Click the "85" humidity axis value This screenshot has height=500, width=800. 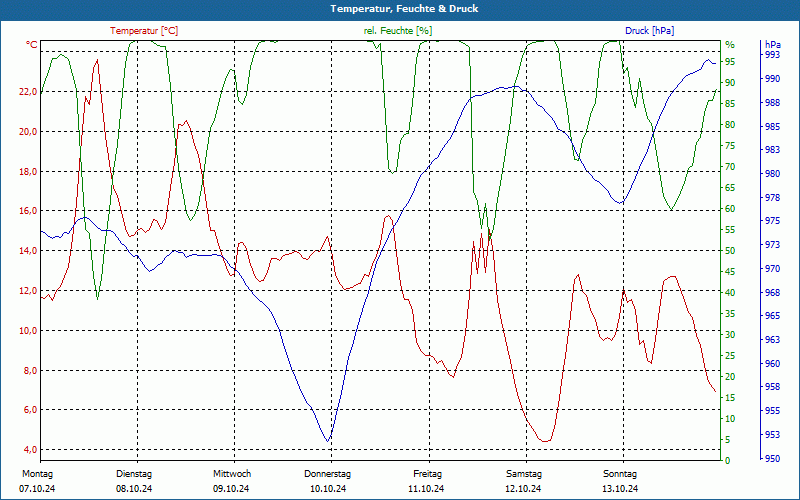click(x=730, y=104)
